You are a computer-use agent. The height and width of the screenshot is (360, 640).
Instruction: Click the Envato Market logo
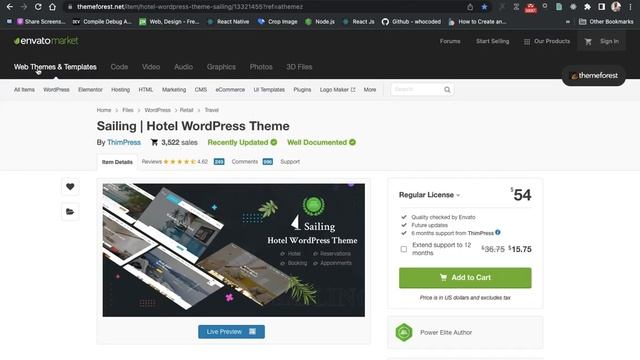46,41
